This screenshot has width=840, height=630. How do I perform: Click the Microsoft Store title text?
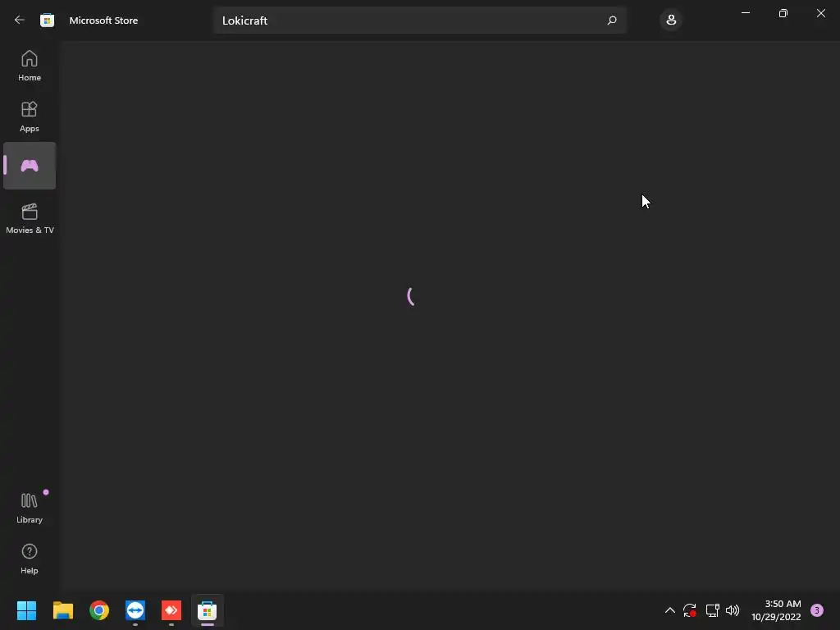(x=103, y=21)
